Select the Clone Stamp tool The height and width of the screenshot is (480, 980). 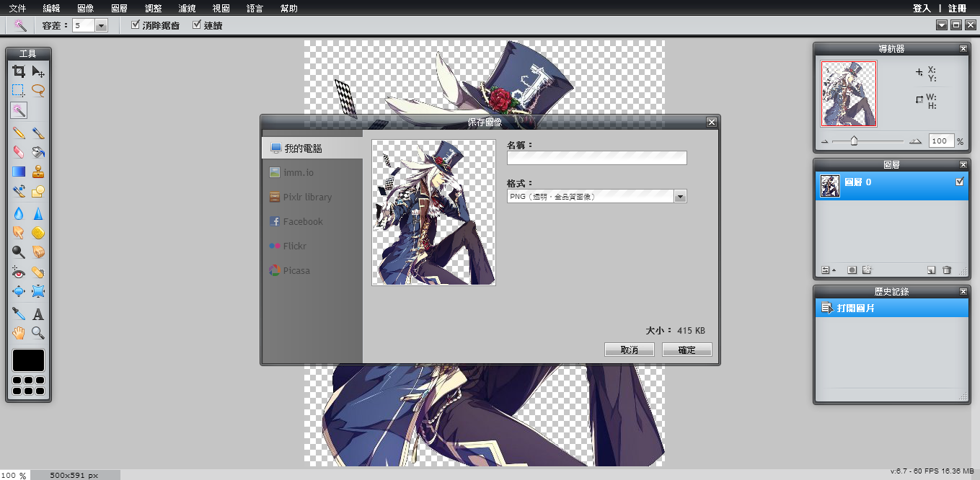click(38, 172)
